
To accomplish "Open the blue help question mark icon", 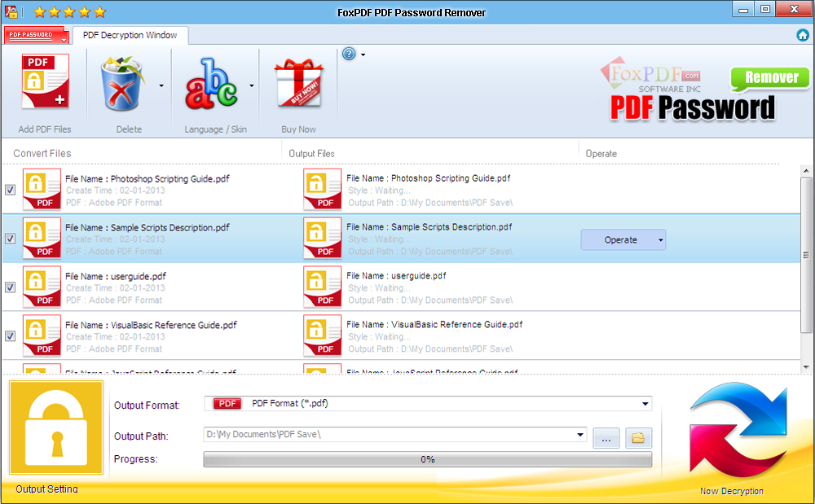I will coord(349,54).
